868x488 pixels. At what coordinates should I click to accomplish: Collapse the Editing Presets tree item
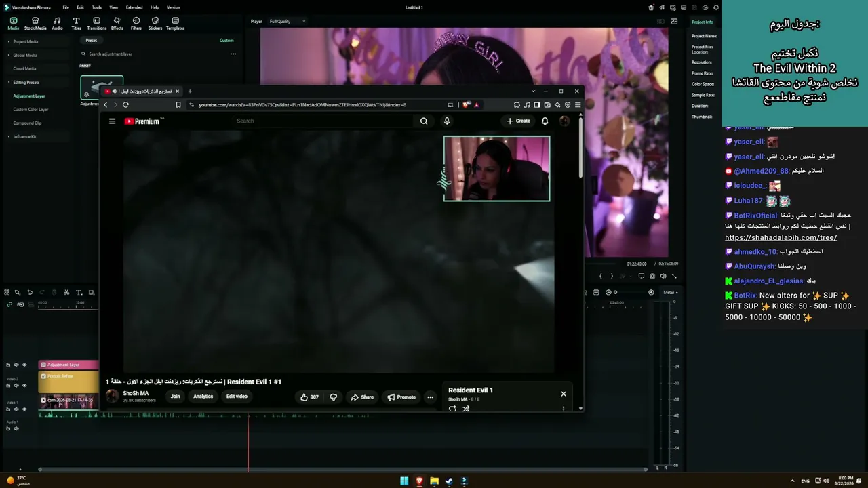8,82
